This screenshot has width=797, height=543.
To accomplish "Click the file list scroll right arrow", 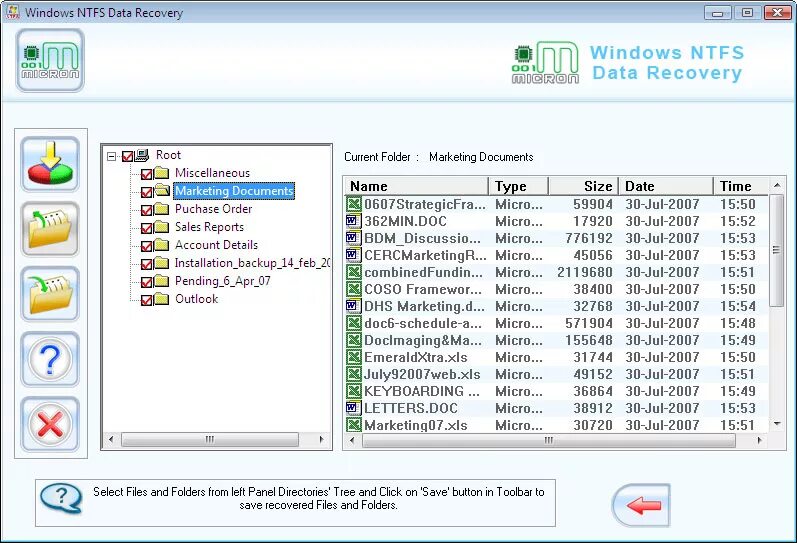I will pos(759,440).
